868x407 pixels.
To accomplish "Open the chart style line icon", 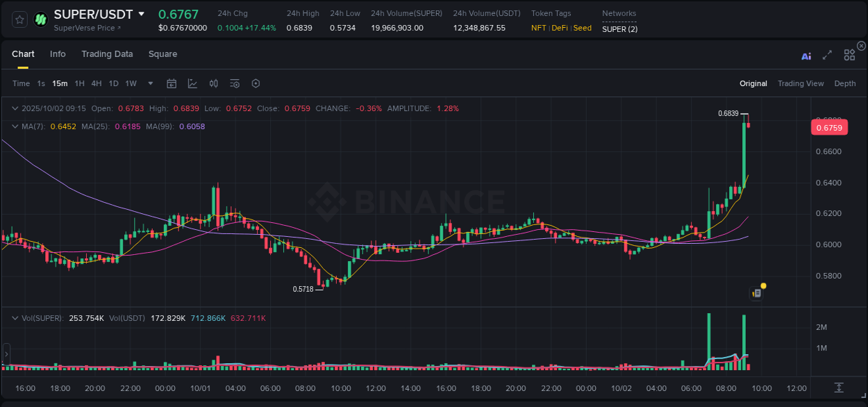I will [x=192, y=83].
